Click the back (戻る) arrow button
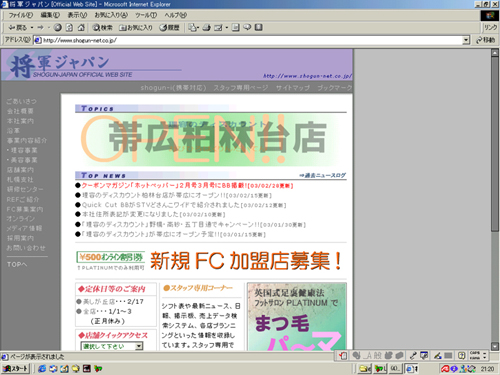Screen dimensions: 500x375 pyautogui.click(x=17, y=28)
